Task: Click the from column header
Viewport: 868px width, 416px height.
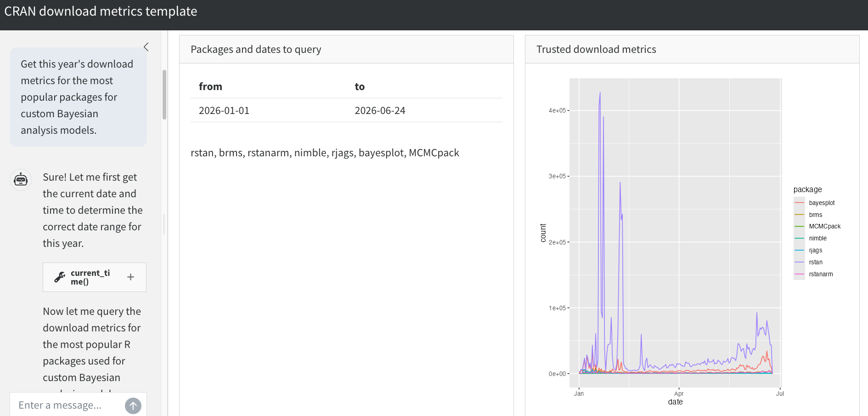Action: coord(210,86)
